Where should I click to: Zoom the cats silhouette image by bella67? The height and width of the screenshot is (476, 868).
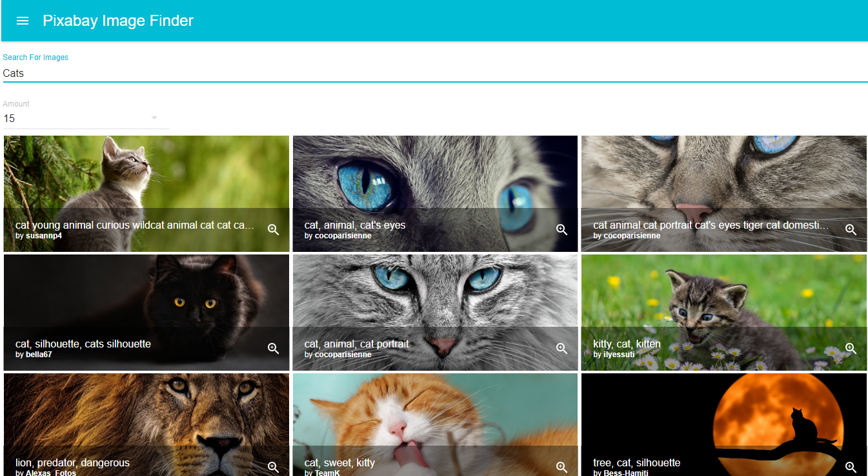click(x=273, y=349)
